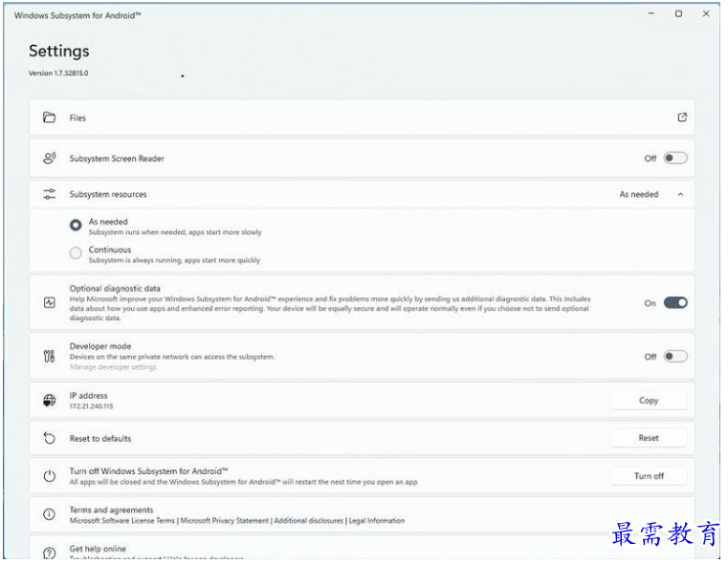Click the Terms and agreements info icon
This screenshot has width=728, height=564.
49,514
